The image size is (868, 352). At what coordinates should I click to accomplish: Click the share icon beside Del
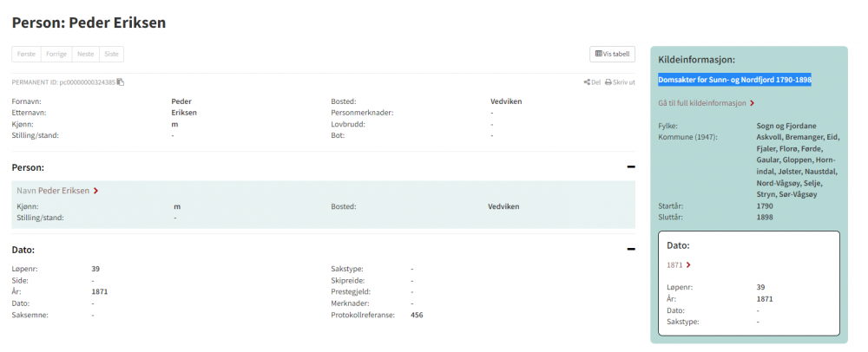pos(586,82)
